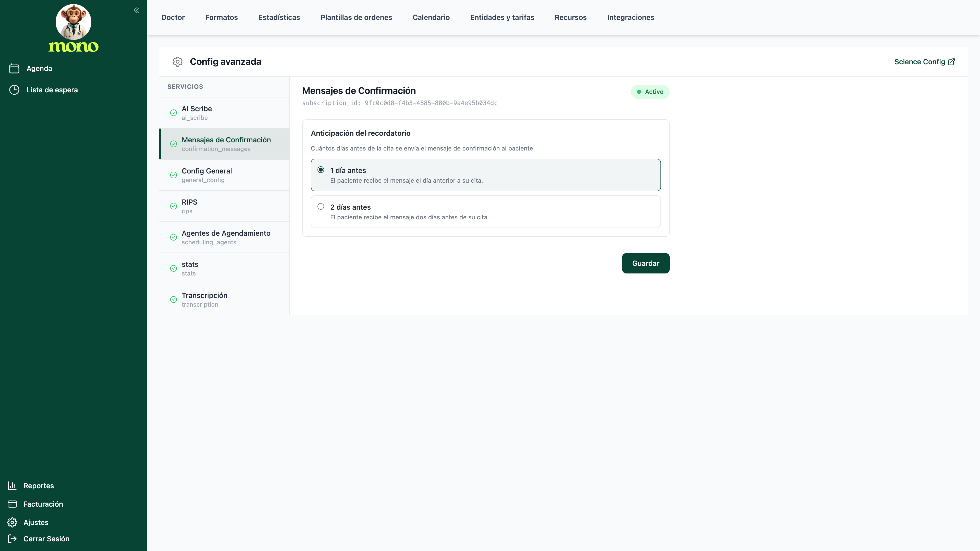This screenshot has width=980, height=551.
Task: Open the RIPS service
Action: coord(224,206)
